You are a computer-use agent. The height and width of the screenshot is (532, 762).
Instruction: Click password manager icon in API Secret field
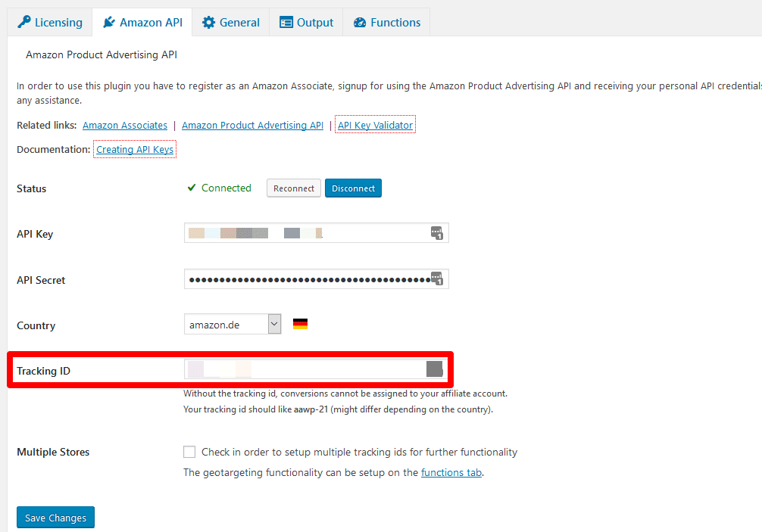coord(436,279)
